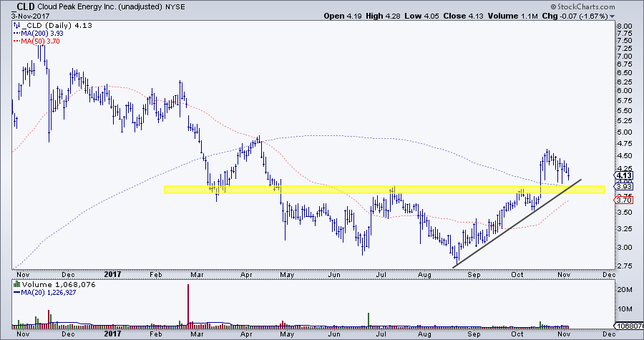Click the yellow support zone band
644x340 pixels.
358,190
